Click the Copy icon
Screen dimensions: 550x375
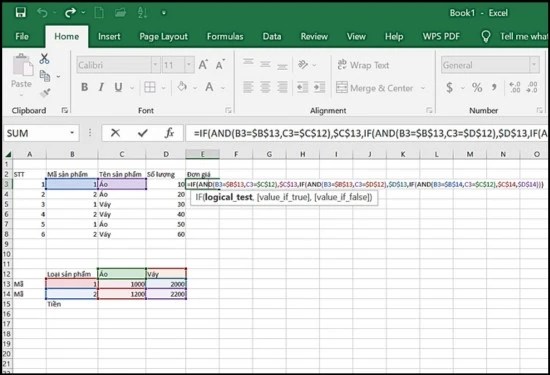(45, 76)
